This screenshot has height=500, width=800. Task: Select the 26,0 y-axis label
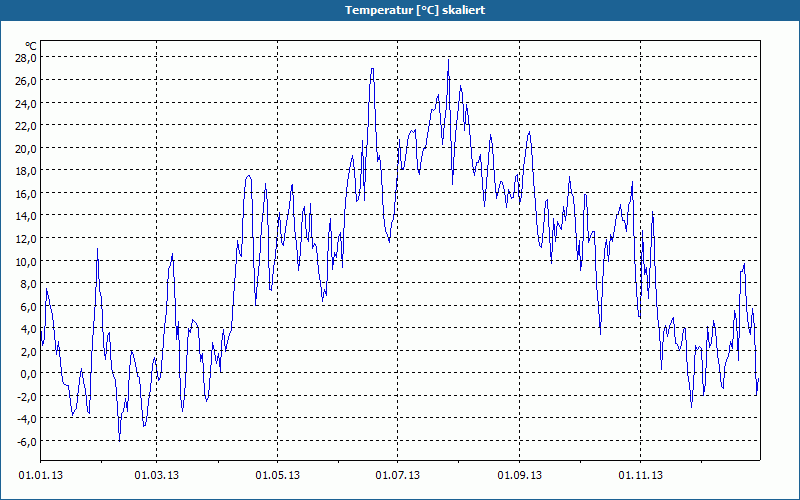[26, 81]
